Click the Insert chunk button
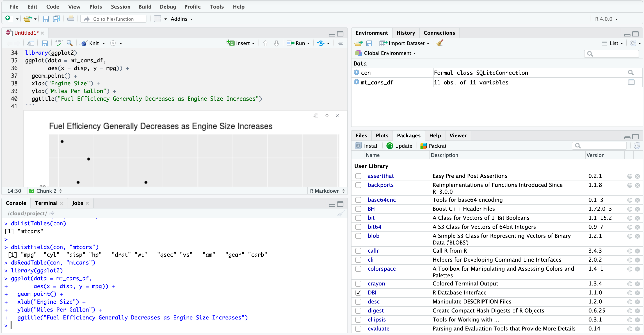The image size is (644, 335). click(x=240, y=43)
